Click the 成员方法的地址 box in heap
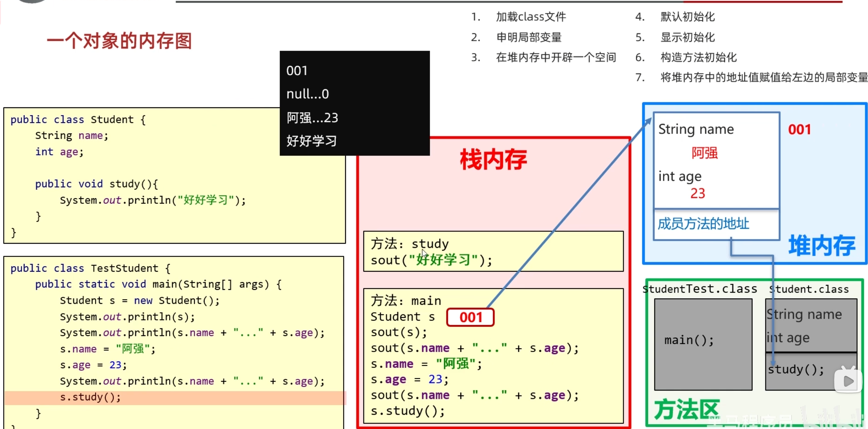This screenshot has width=868, height=429. (x=717, y=224)
